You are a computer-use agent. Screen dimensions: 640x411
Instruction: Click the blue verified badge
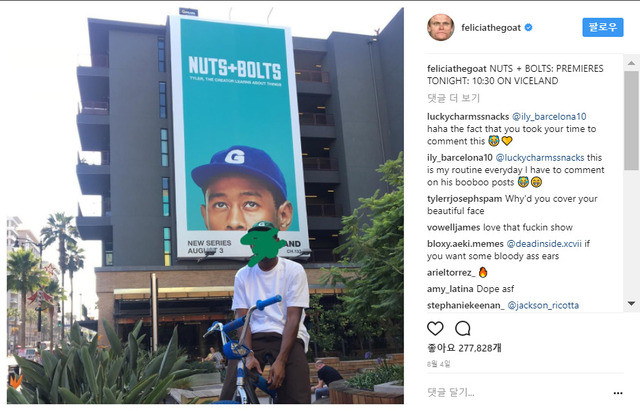pos(528,28)
